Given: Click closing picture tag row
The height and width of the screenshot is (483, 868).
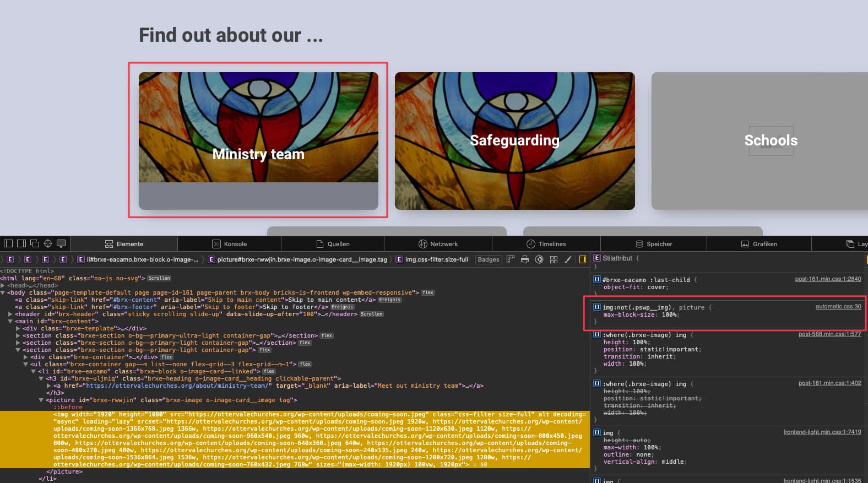Looking at the screenshot, I should click(x=64, y=471).
